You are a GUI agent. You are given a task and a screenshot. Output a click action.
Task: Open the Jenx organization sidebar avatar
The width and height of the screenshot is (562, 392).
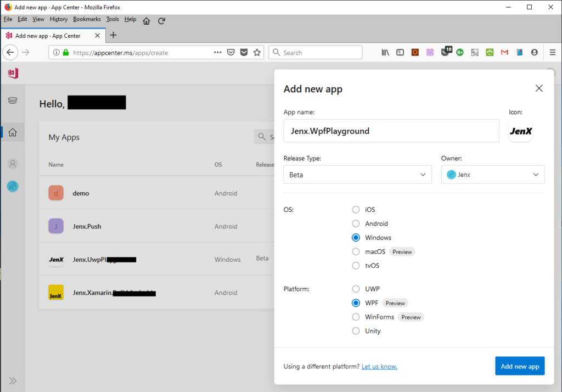[x=13, y=186]
